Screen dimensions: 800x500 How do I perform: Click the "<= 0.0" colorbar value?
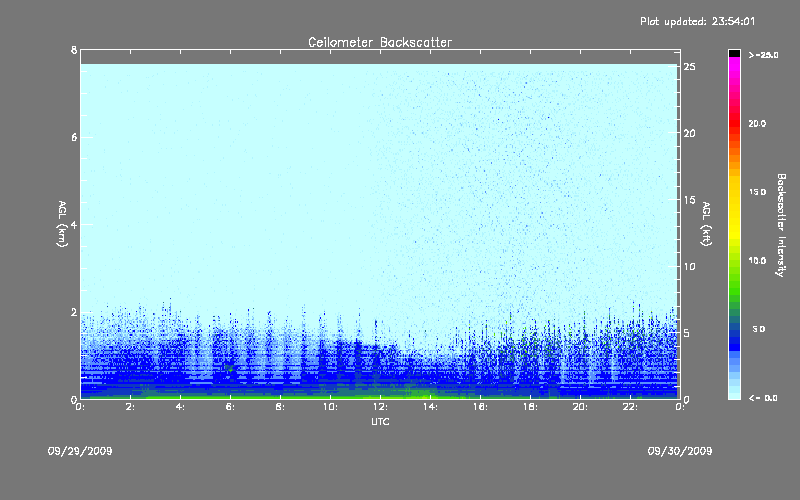point(763,398)
